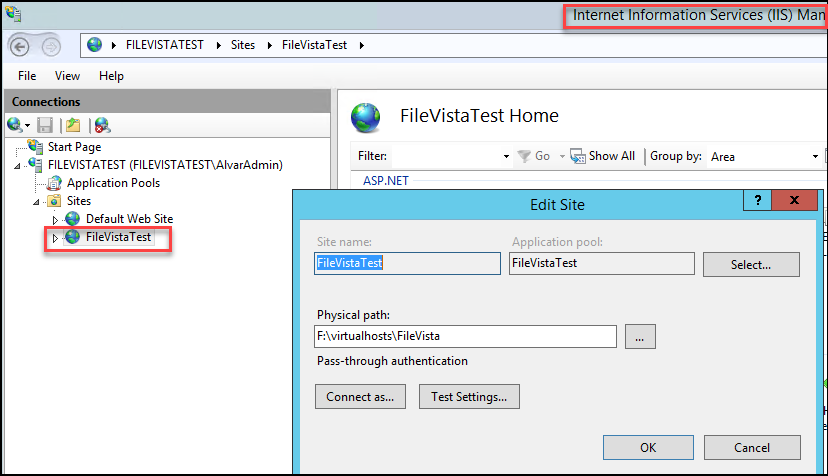Click the Up folder icon in Connections
The width and height of the screenshot is (828, 476).
[x=73, y=125]
